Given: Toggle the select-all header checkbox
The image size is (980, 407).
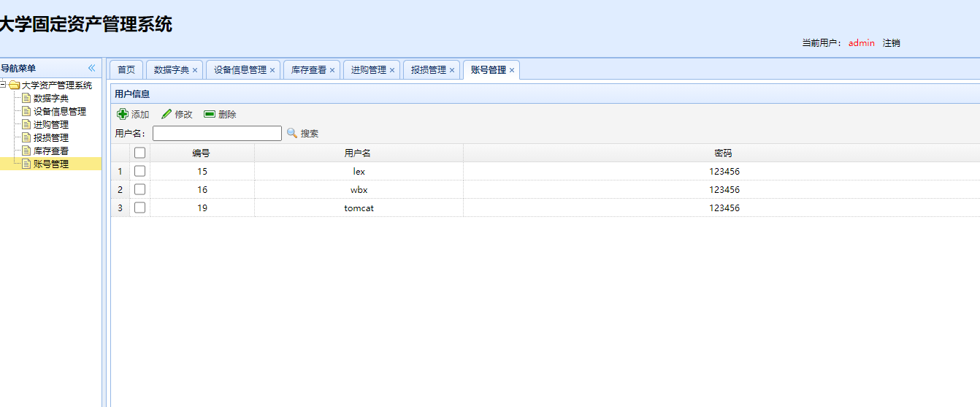Looking at the screenshot, I should point(140,153).
